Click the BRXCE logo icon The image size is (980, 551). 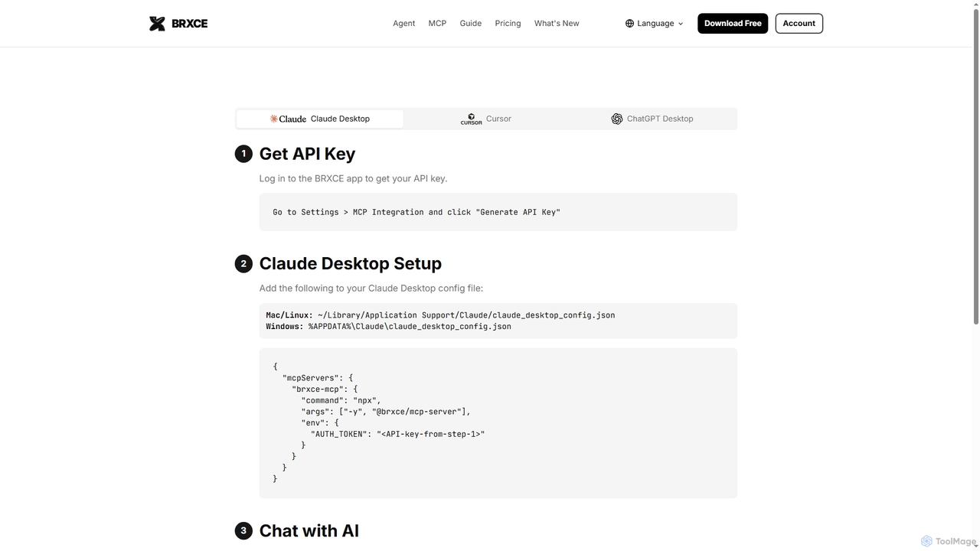click(x=157, y=24)
